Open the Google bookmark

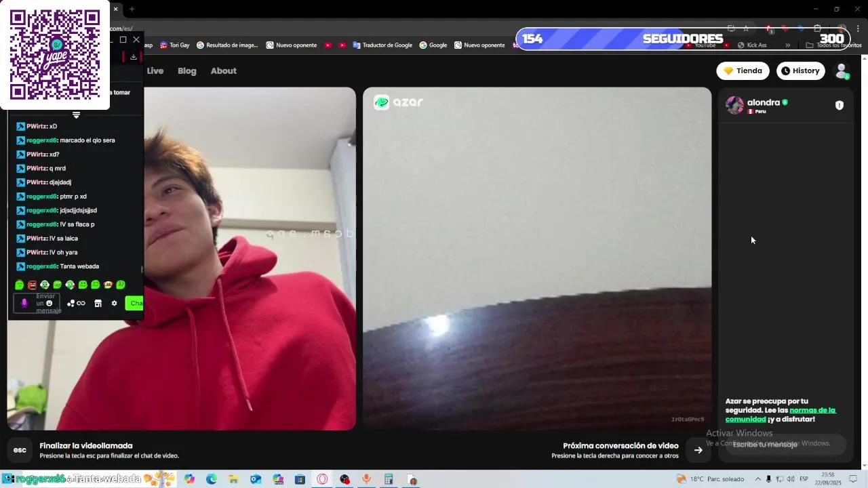[433, 45]
